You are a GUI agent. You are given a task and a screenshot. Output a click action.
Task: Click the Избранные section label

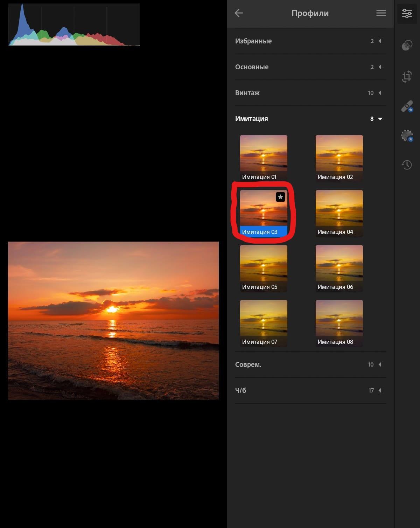pyautogui.click(x=253, y=41)
